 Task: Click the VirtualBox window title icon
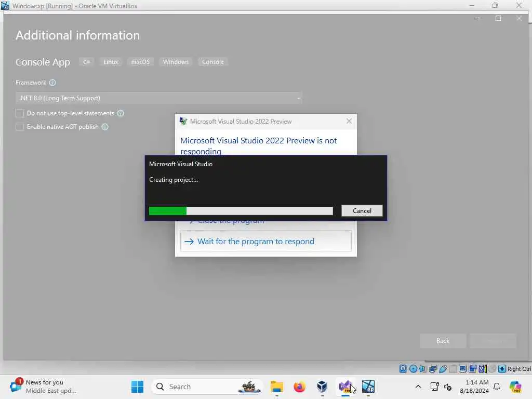(5, 5)
